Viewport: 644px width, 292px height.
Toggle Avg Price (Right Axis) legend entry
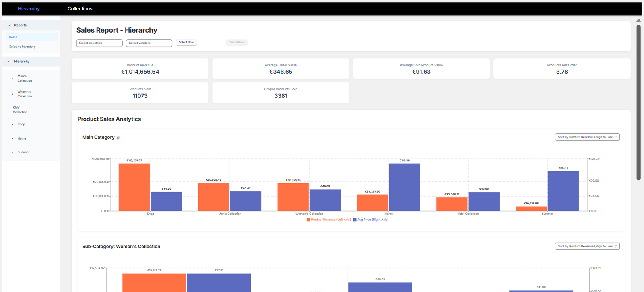coord(371,220)
